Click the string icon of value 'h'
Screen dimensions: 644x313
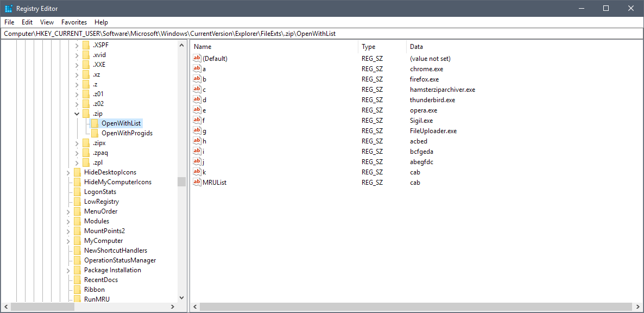pyautogui.click(x=197, y=141)
